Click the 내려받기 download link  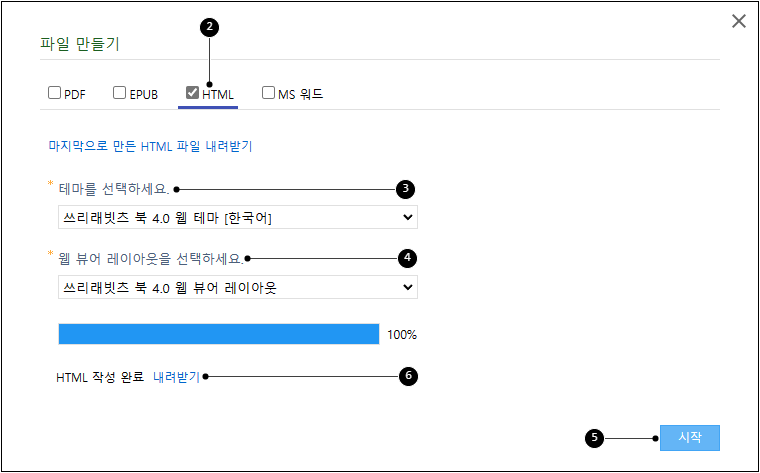pos(176,377)
